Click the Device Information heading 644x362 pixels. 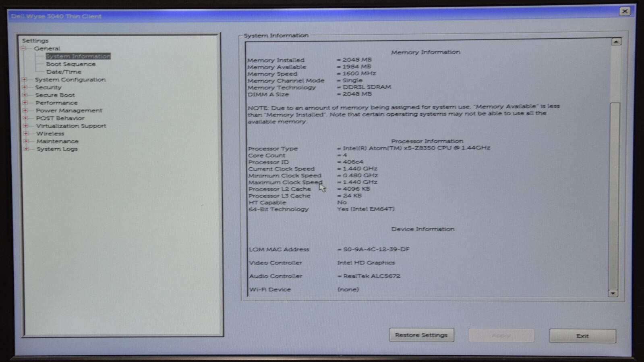click(423, 229)
